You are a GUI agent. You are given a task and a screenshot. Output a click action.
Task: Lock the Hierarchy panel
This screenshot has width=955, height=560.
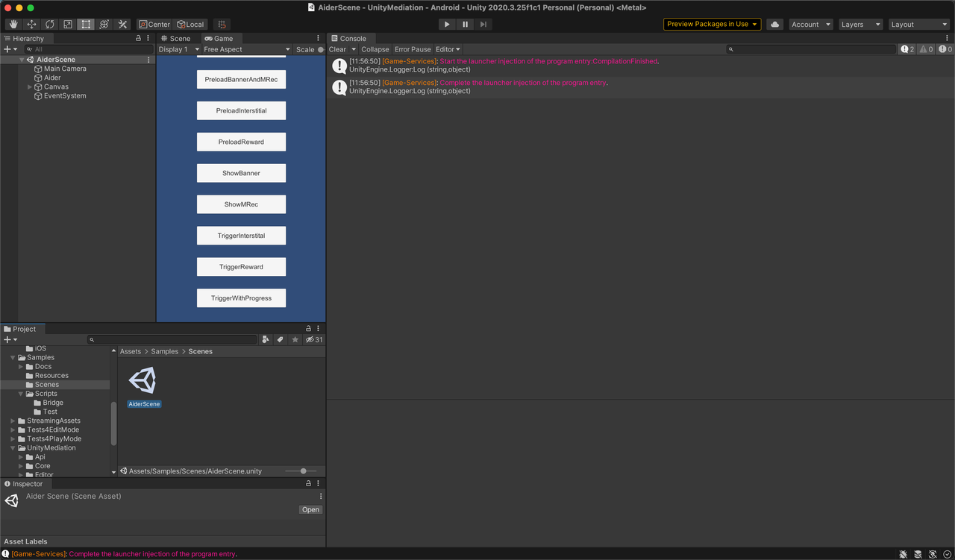[x=138, y=38]
